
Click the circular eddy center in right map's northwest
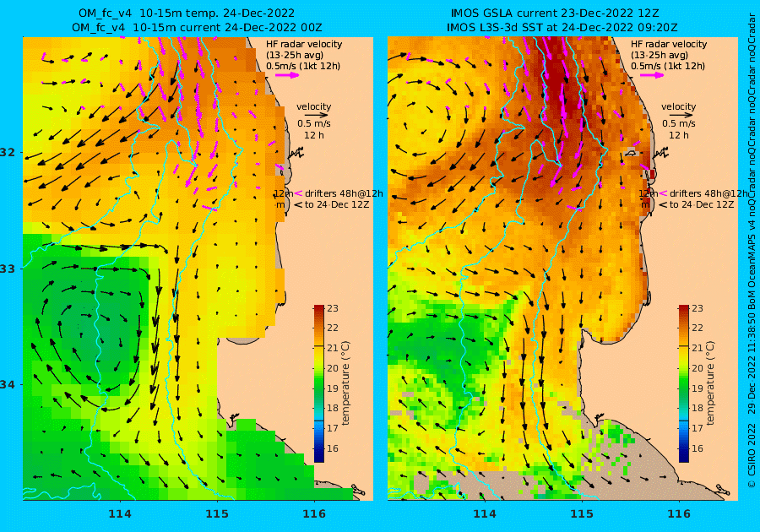coord(423,119)
